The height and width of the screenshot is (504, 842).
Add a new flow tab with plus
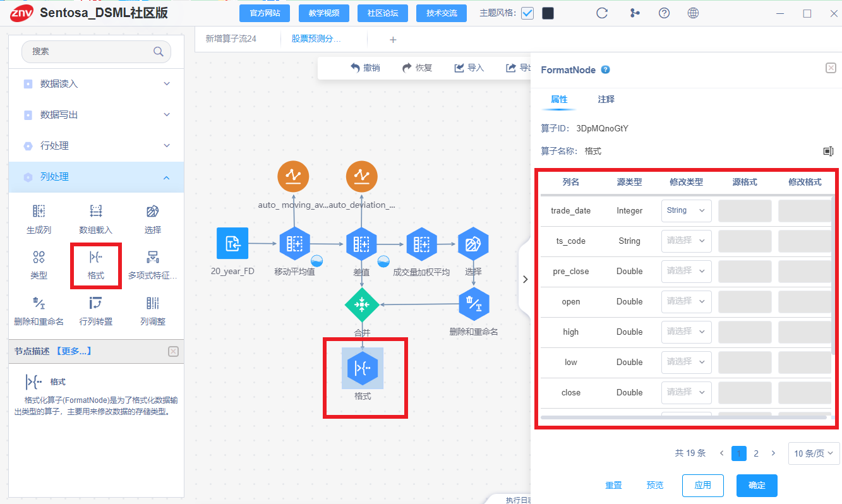393,40
